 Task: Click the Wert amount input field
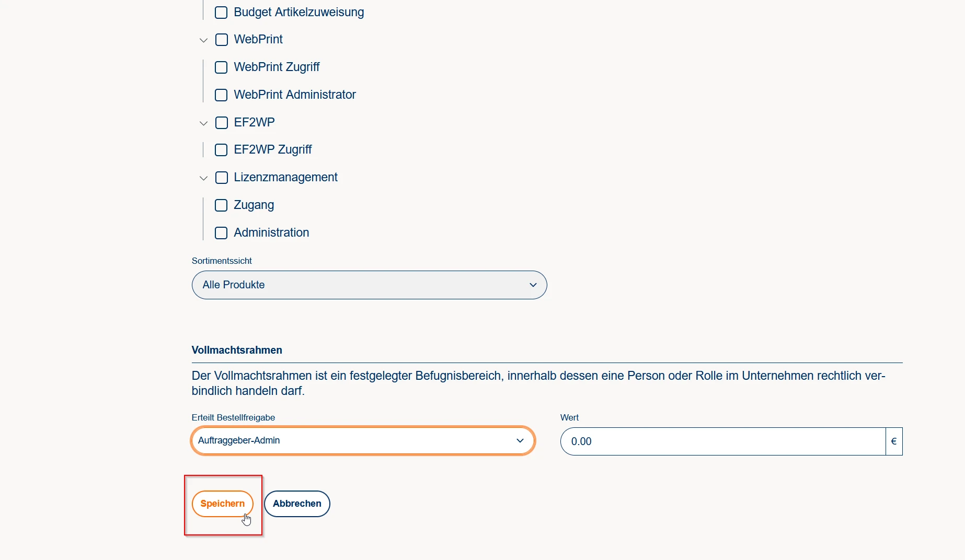[x=722, y=441]
